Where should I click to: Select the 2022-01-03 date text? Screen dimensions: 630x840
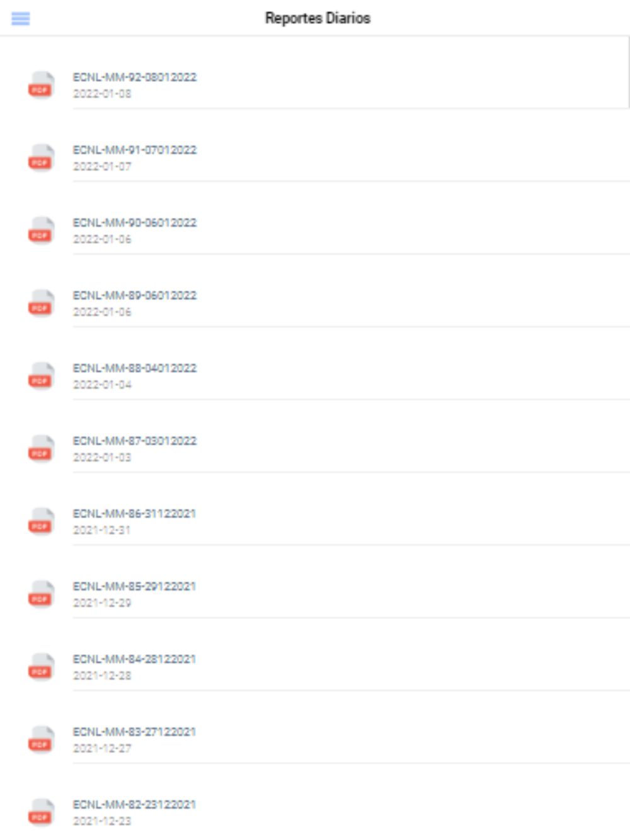(x=102, y=457)
